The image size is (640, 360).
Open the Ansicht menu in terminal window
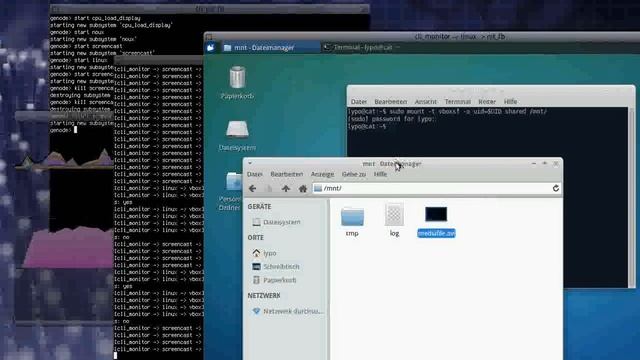[x=426, y=102]
